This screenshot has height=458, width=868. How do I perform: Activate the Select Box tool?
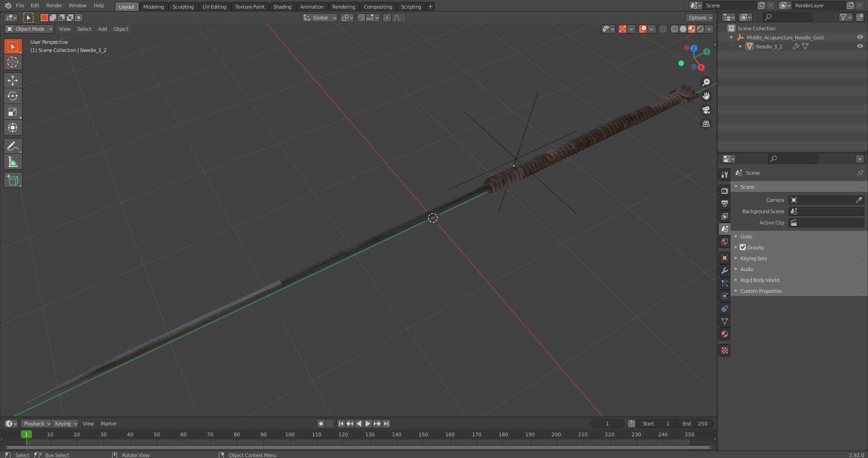pos(13,46)
